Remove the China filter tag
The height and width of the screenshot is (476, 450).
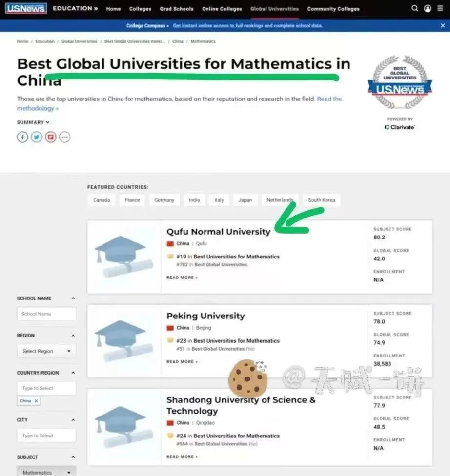[x=36, y=401]
